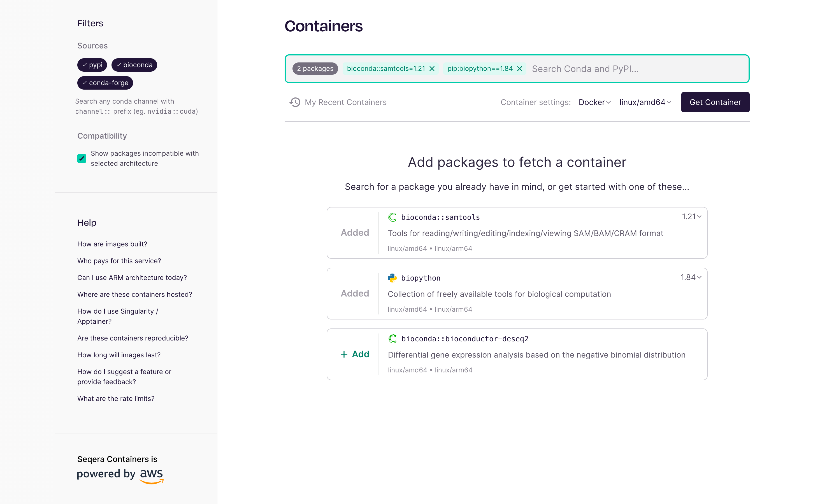
Task: Click the Python icon beside biopython
Action: pyautogui.click(x=392, y=278)
